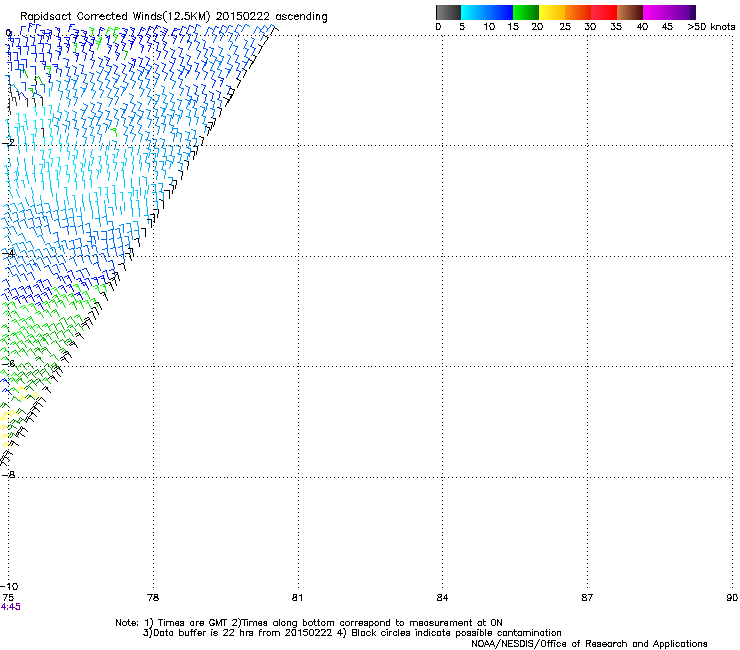Click the green 15-20 knots legend swatch

(526, 12)
